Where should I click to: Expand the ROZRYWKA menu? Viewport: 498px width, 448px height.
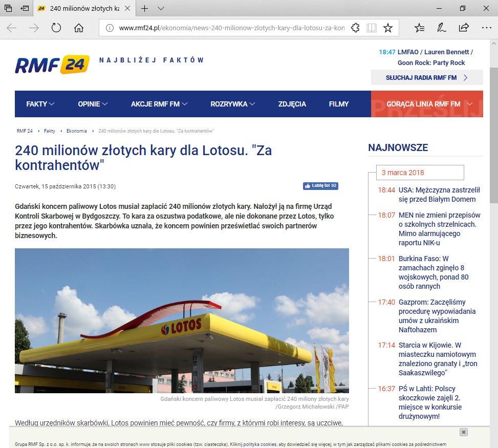232,104
